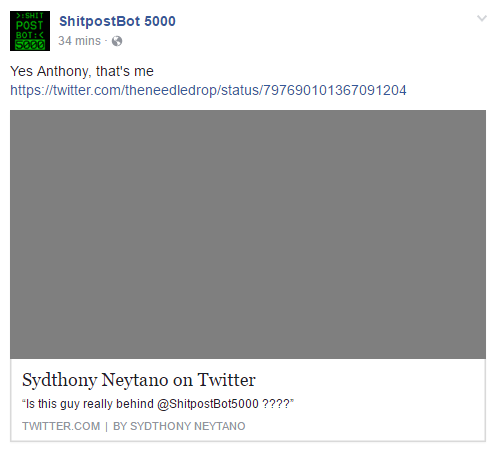Click the green 5000 digits in avatar
497x455 pixels.
tap(30, 45)
